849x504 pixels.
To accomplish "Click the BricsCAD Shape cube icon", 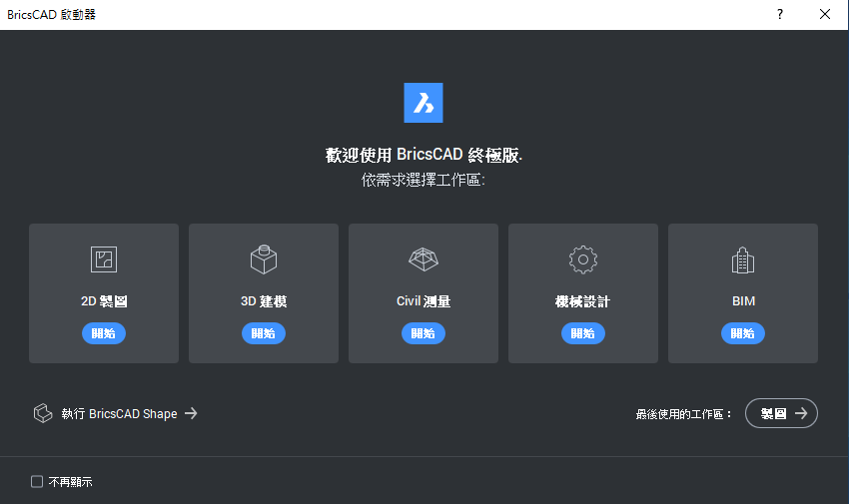I will (x=43, y=413).
